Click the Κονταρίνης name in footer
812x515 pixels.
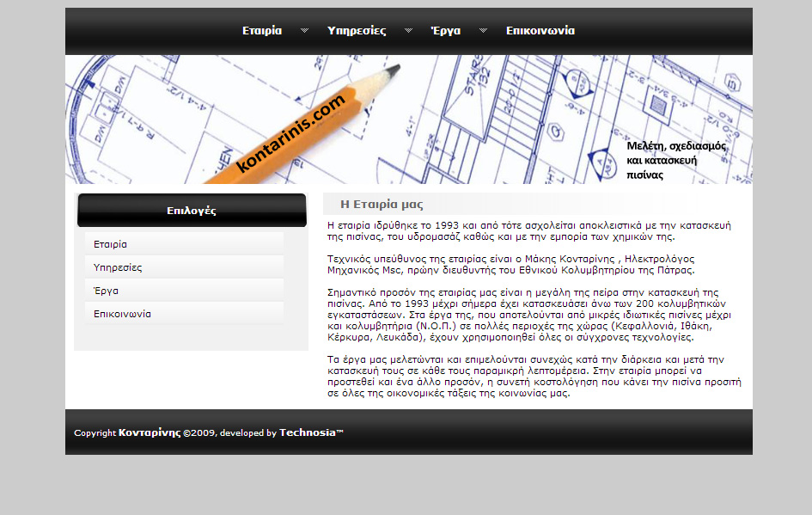click(x=150, y=432)
